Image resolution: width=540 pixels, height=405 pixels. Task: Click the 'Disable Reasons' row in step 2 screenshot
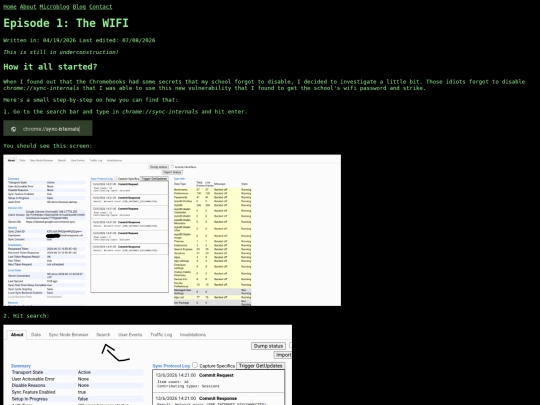[x=77, y=385]
